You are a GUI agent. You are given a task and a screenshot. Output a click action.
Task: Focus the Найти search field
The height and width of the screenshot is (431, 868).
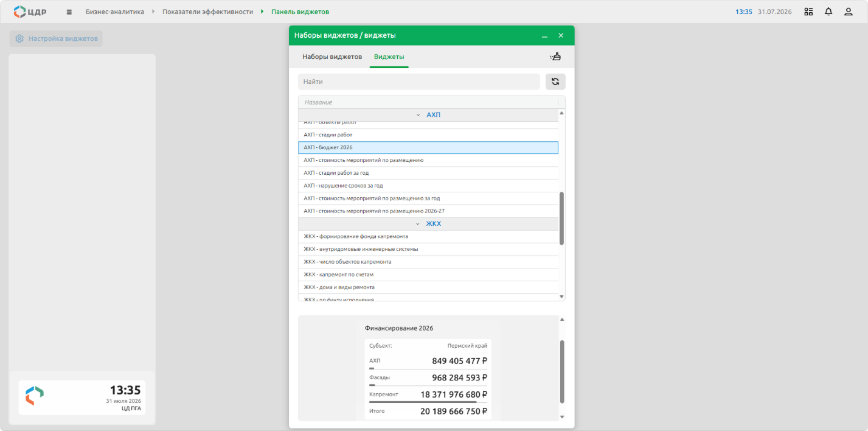419,82
